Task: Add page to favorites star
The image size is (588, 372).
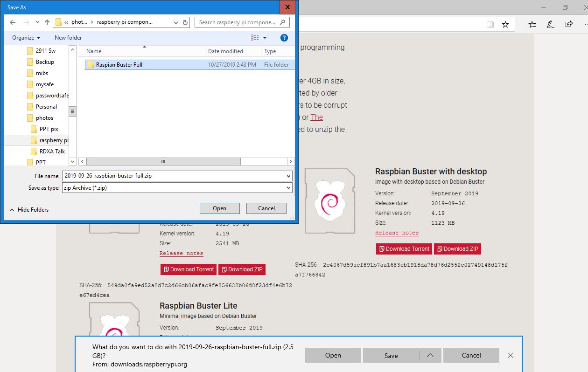Action: [505, 24]
